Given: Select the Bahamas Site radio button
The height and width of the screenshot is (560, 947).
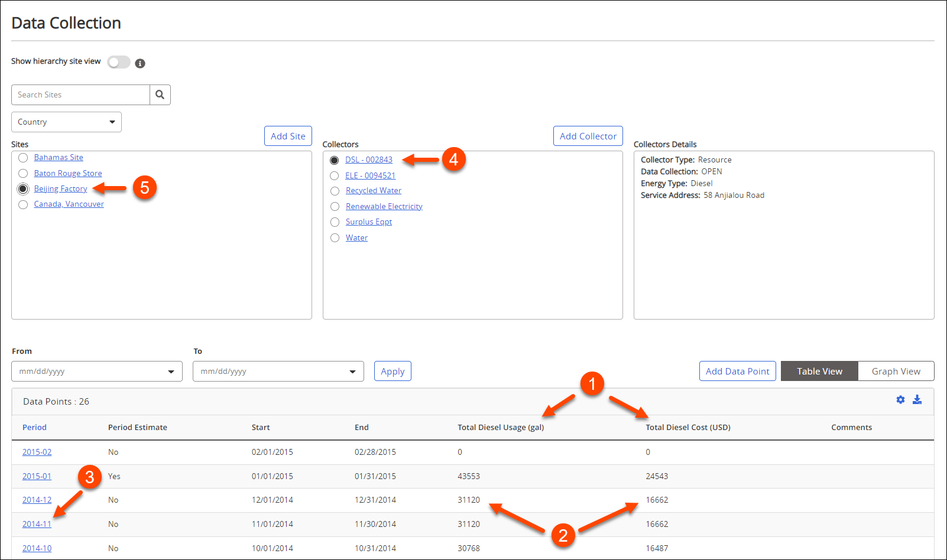Looking at the screenshot, I should pyautogui.click(x=23, y=157).
